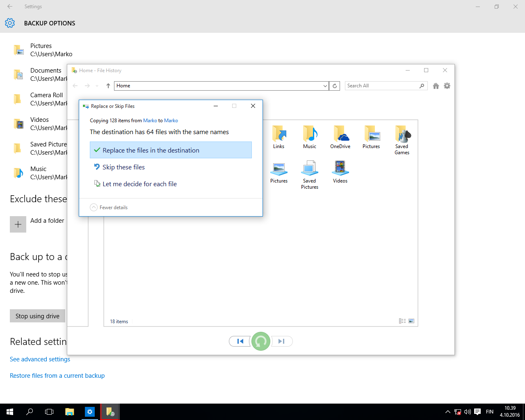This screenshot has width=525, height=420.
Task: Refresh the File History address bar
Action: pos(335,86)
